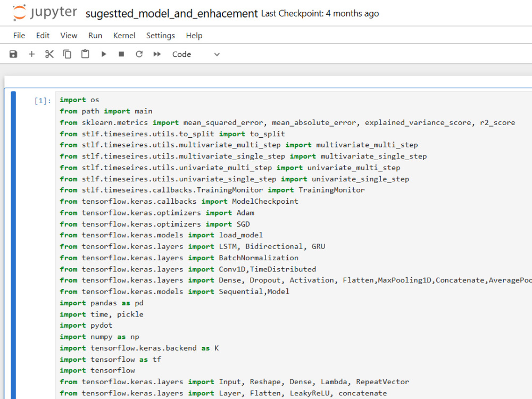The height and width of the screenshot is (399, 532).
Task: Click the 'import time, pickle' line
Action: pyautogui.click(x=102, y=314)
